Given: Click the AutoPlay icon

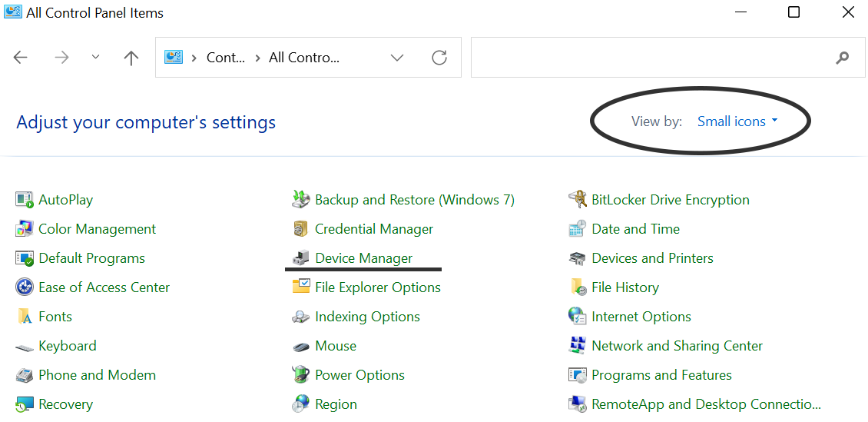Looking at the screenshot, I should coord(25,200).
